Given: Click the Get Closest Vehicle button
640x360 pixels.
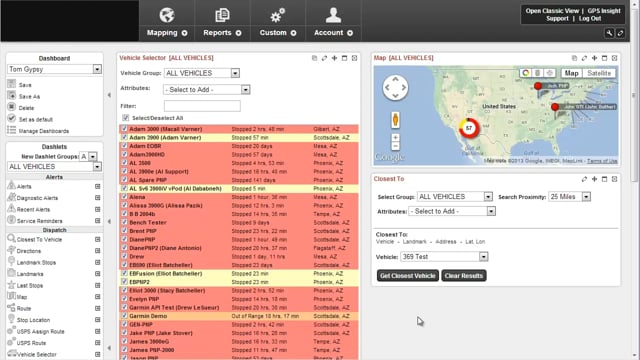Looking at the screenshot, I should [x=408, y=276].
